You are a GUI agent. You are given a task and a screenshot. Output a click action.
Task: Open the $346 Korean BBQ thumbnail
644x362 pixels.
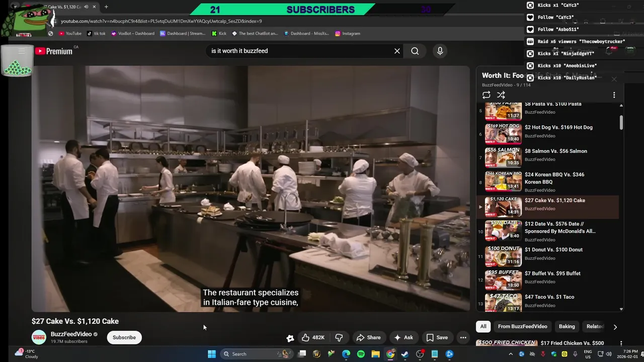click(x=503, y=180)
